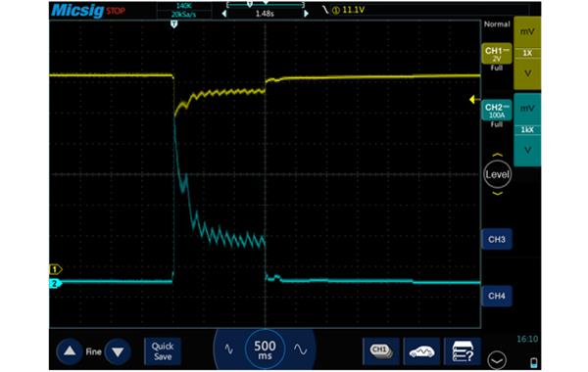Image resolution: width=588 pixels, height=372 pixels.
Task: Expand the bottom circled chevron menu
Action: 497,360
